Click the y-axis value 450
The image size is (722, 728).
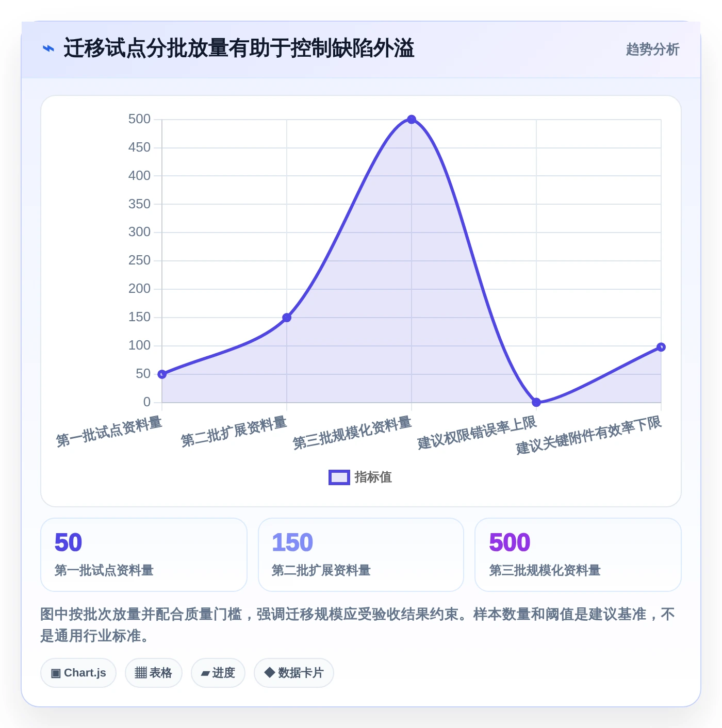pyautogui.click(x=139, y=147)
